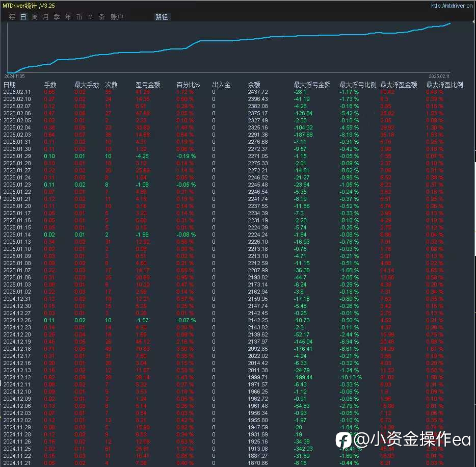Click the 最大浮盈金额 column header
The width and height of the screenshot is (476, 467).
[399, 85]
